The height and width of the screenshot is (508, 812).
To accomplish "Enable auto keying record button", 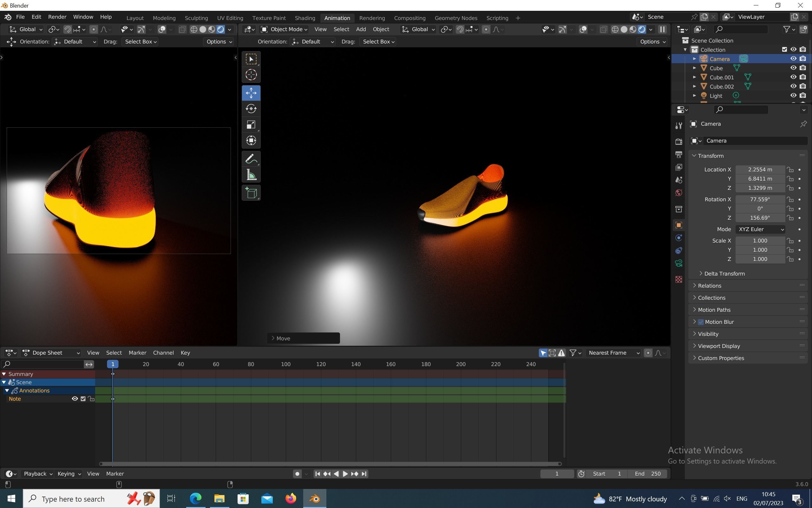I will click(x=297, y=474).
